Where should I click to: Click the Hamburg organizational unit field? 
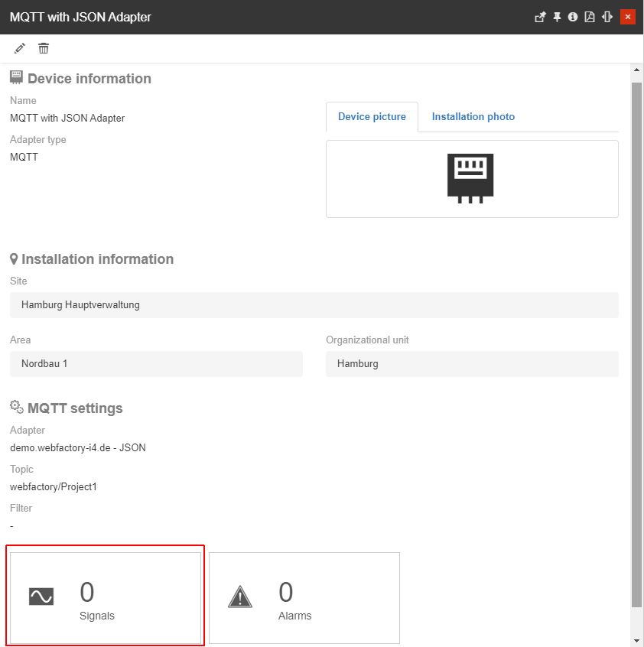point(472,363)
